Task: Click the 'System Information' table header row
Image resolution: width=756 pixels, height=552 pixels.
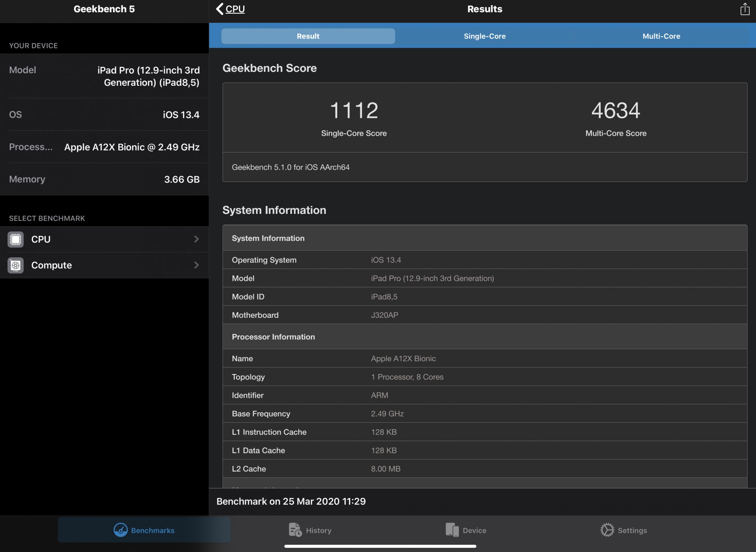Action: 485,238
